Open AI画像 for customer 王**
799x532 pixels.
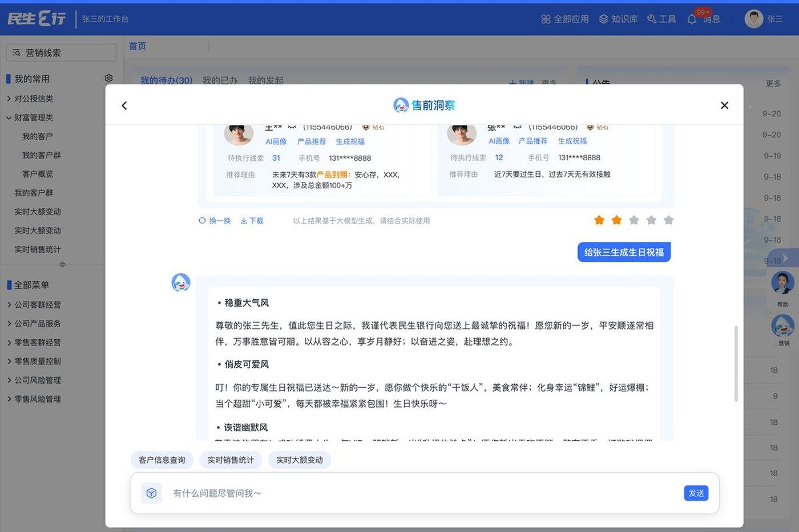click(276, 141)
